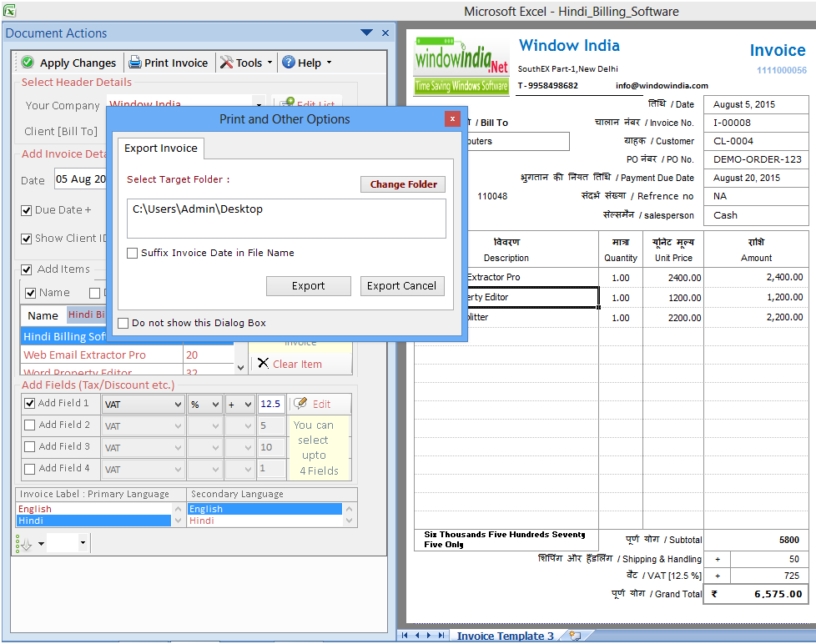This screenshot has width=816, height=644.
Task: Click the Export button
Action: 308,285
